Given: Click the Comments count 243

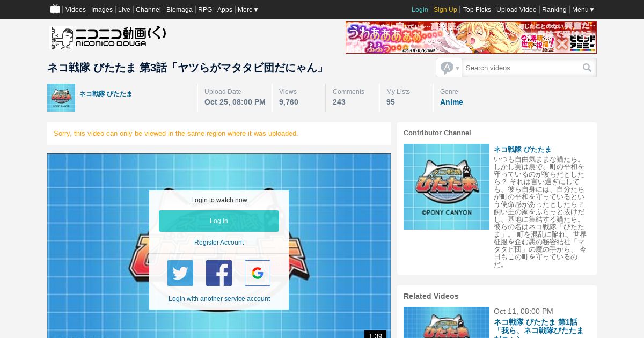Looking at the screenshot, I should click(x=339, y=102).
